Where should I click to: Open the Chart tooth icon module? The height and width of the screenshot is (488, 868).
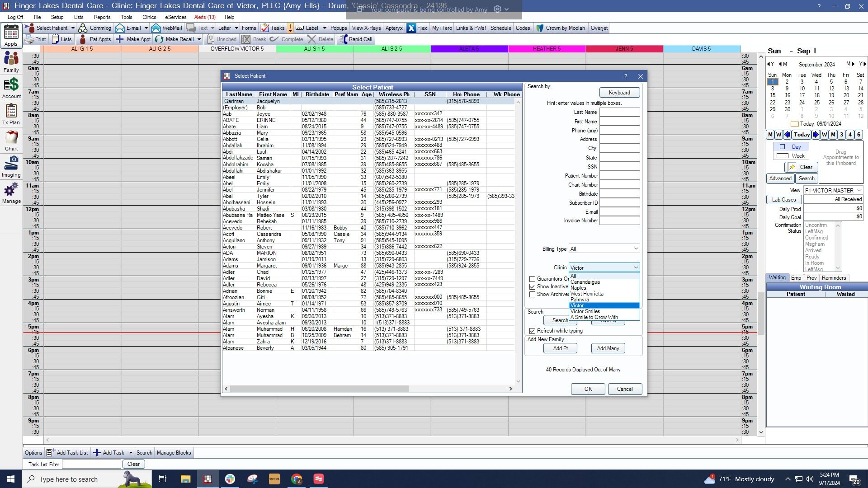click(x=11, y=140)
